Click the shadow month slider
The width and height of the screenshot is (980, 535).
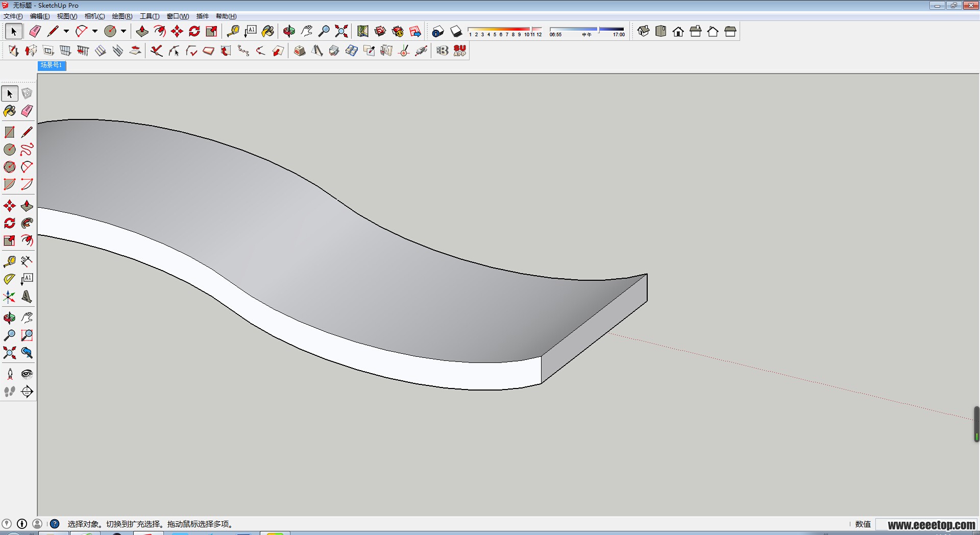[505, 29]
